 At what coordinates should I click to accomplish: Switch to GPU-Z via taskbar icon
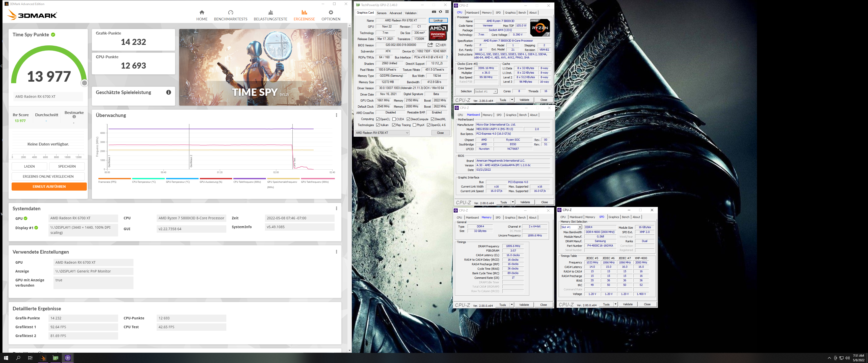[56, 358]
